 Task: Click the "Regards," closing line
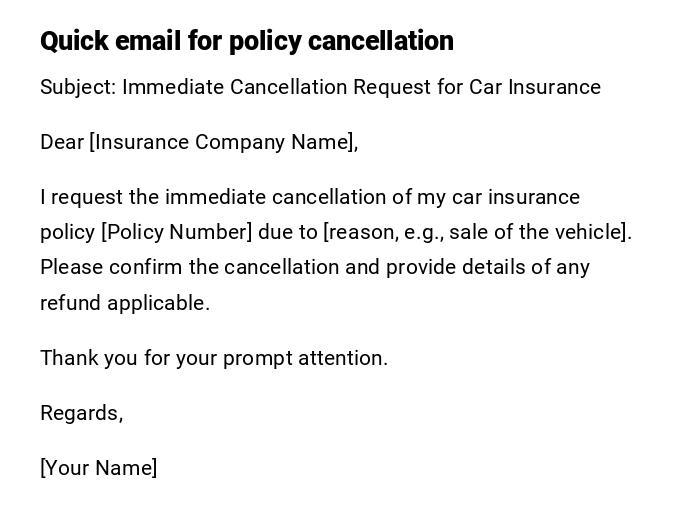[81, 413]
